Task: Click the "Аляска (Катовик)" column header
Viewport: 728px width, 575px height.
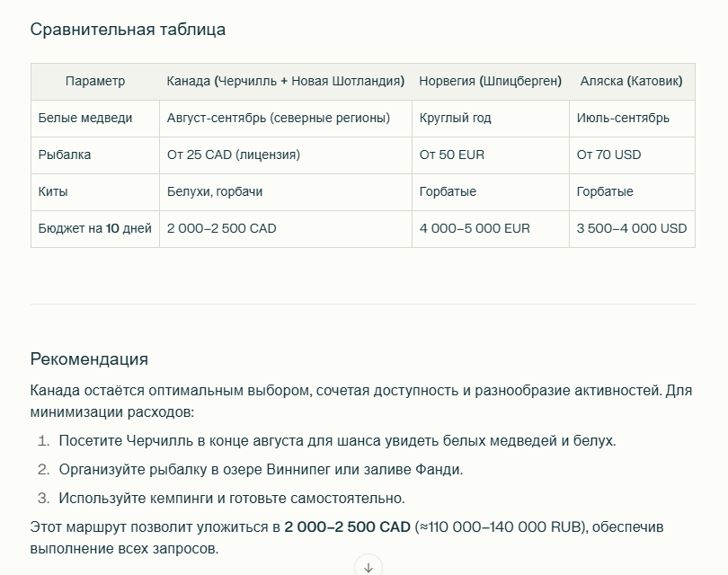Action: pos(632,81)
